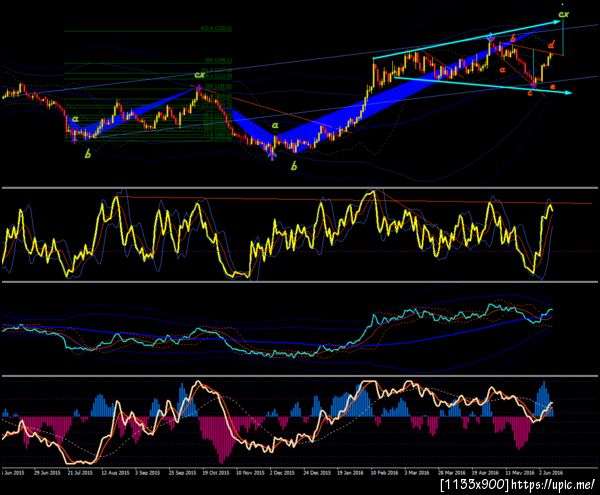Select the orange 'c' wave label at the May 2016 low

coord(530,93)
